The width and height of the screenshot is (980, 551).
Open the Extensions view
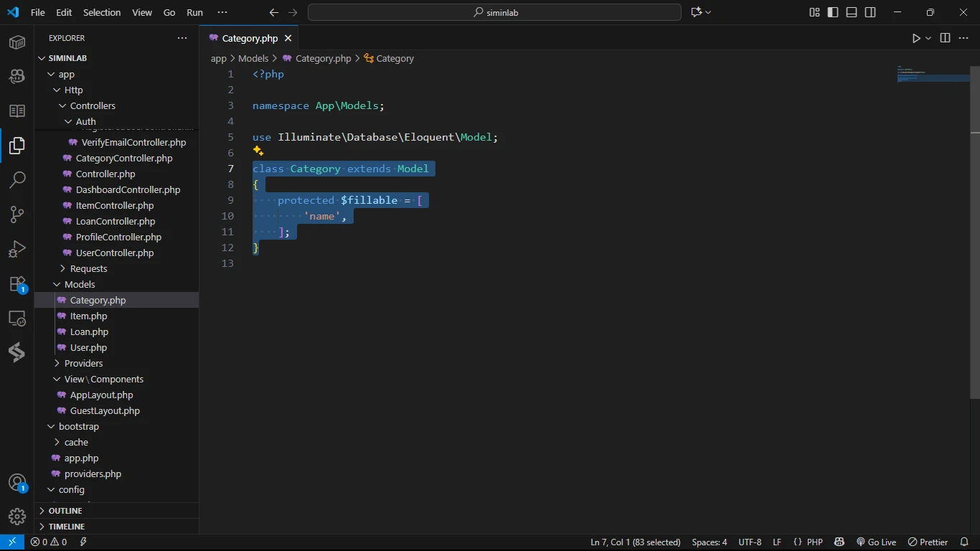click(x=17, y=284)
